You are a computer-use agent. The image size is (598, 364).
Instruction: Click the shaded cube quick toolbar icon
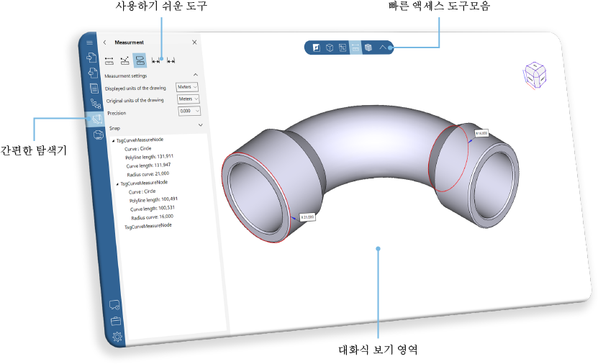coord(368,47)
